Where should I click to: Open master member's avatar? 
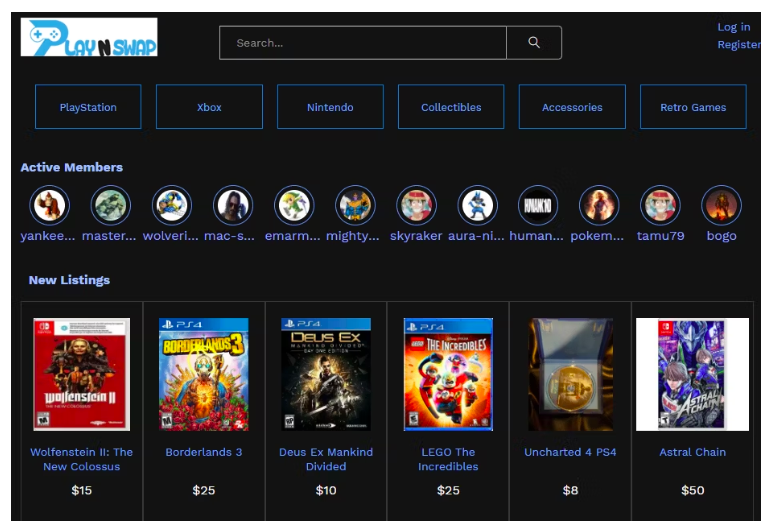tap(111, 205)
